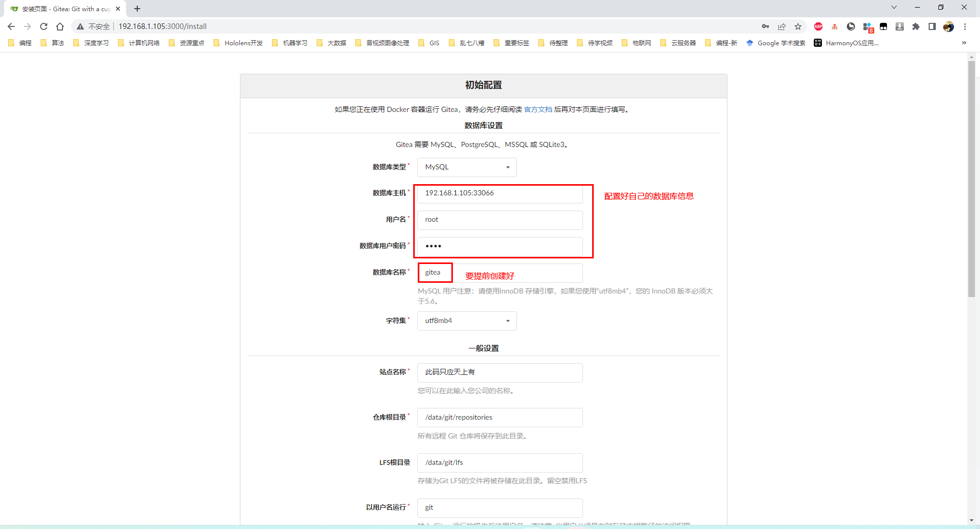Click the 用户名 root input field
The image size is (980, 529).
point(500,220)
